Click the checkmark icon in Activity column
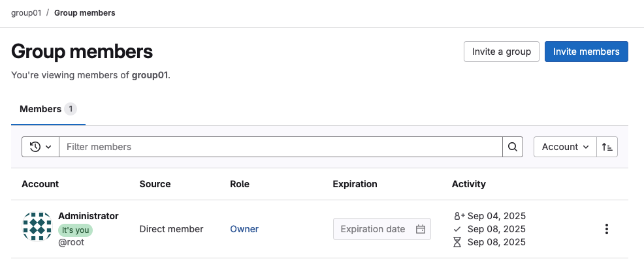Viewport: 644px width, 274px height. point(457,229)
